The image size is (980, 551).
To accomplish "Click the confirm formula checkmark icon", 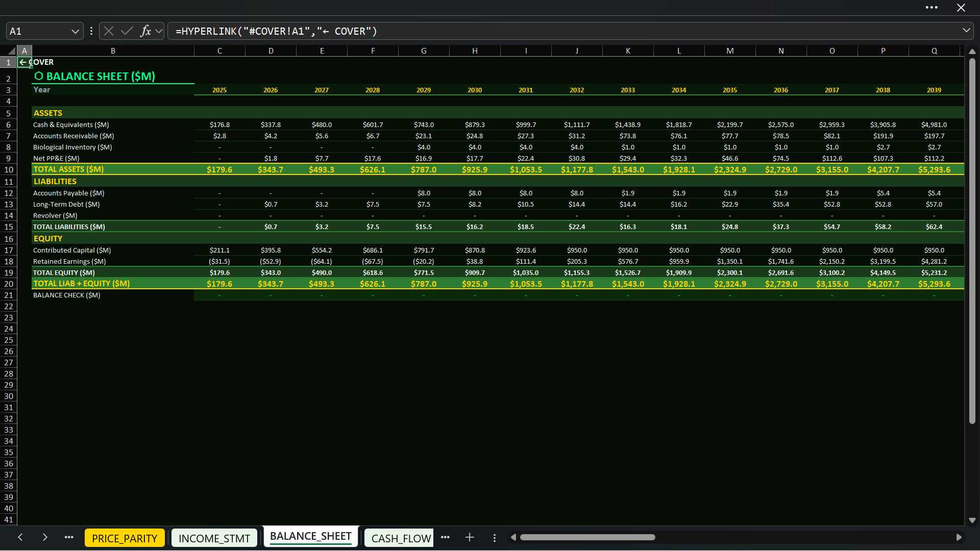I will (x=127, y=31).
